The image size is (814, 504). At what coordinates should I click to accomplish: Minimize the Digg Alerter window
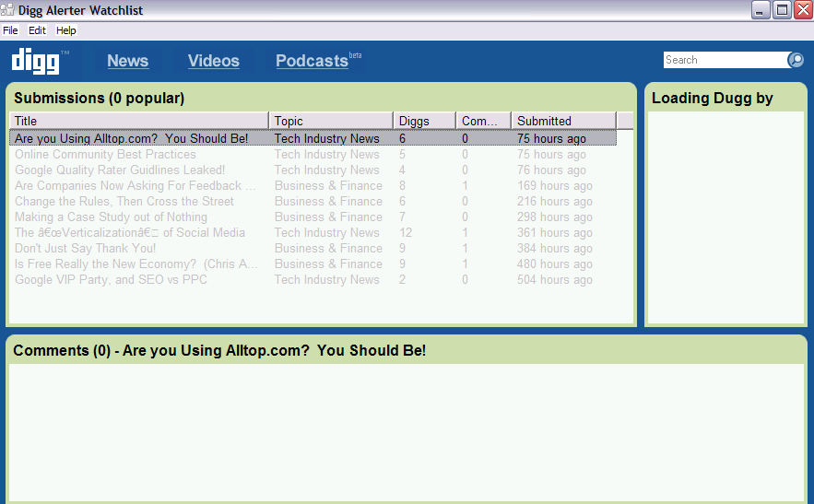[761, 10]
